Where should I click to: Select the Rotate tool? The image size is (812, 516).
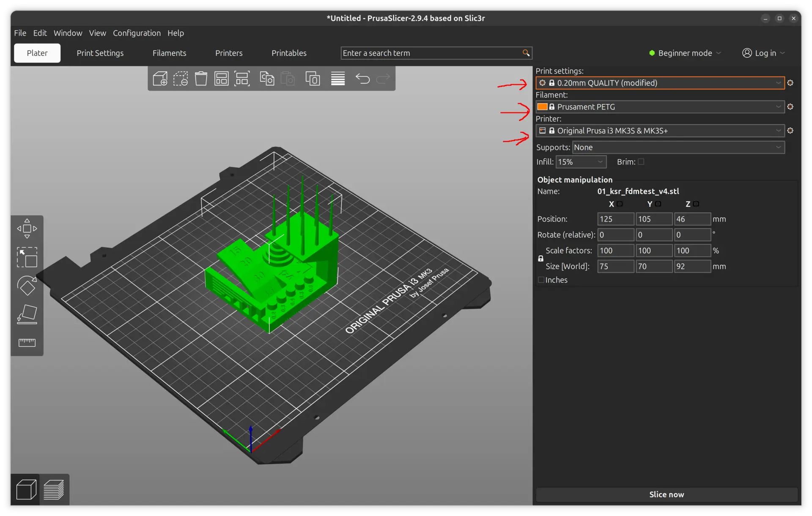coord(27,285)
